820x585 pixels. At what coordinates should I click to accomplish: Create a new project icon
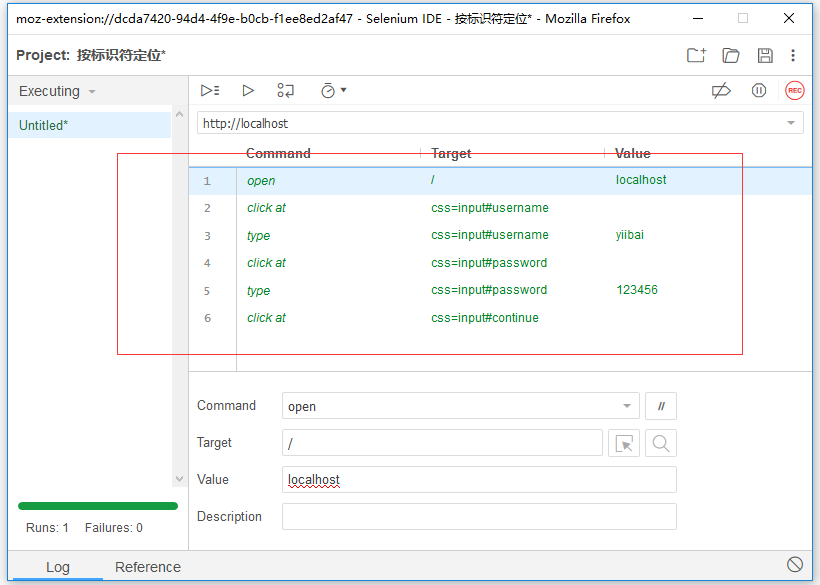tap(696, 55)
